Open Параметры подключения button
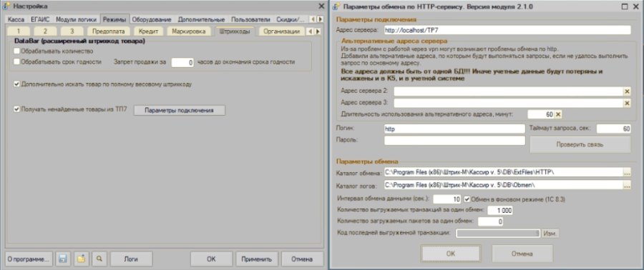Viewport: 644px width, 270px height. point(179,110)
